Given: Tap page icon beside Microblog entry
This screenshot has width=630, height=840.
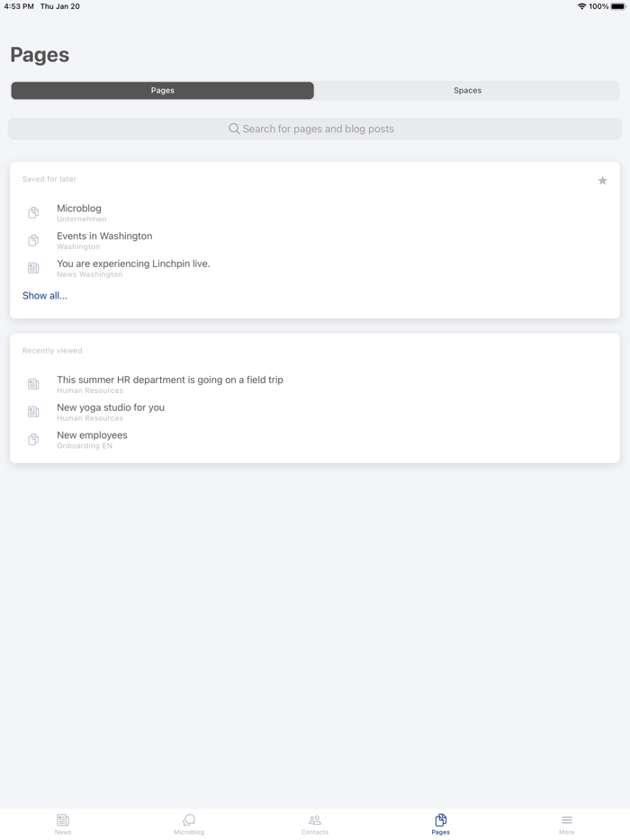Looking at the screenshot, I should tap(33, 213).
